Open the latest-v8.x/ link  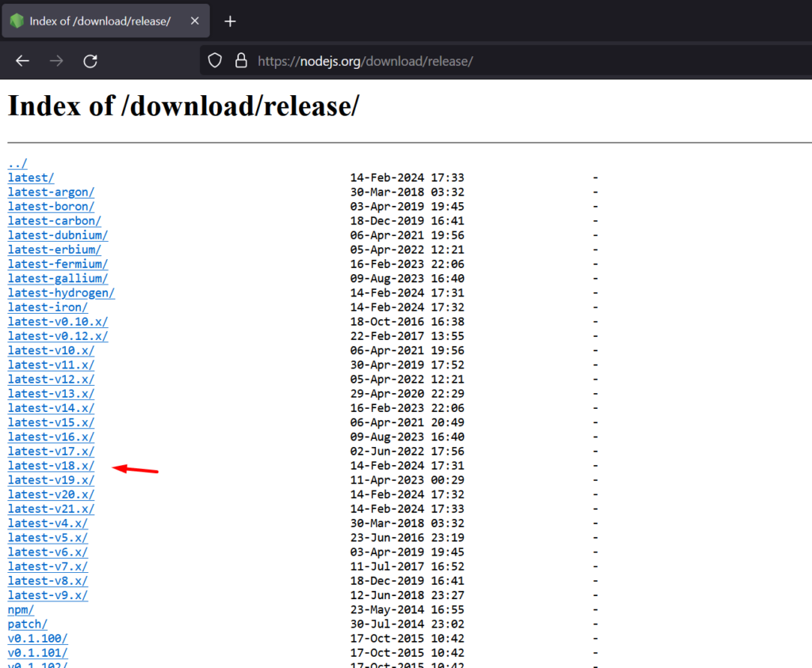48,581
